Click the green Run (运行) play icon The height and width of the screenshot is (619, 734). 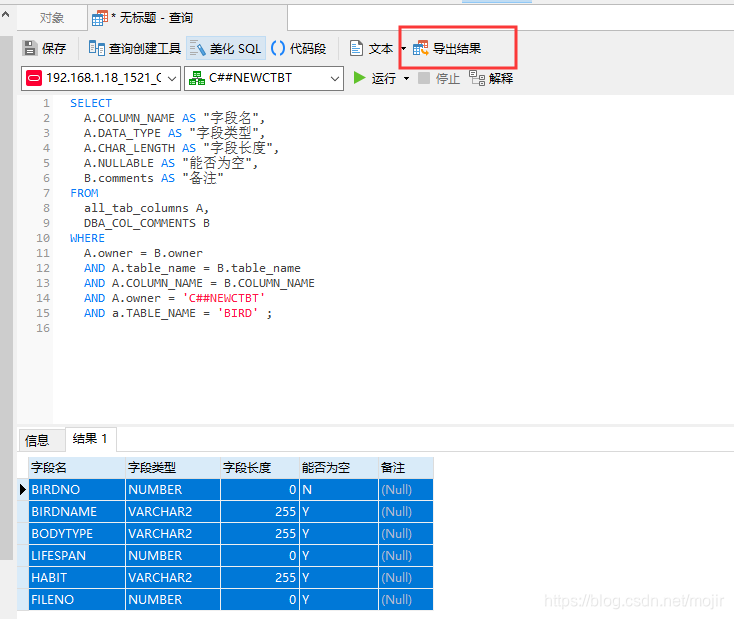(359, 78)
